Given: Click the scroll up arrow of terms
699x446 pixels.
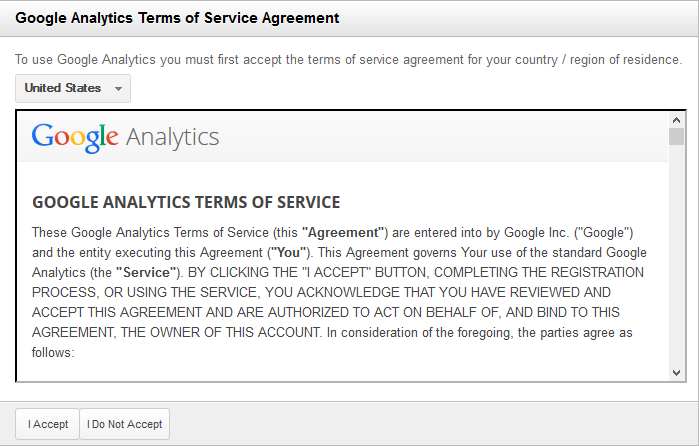Looking at the screenshot, I should [x=676, y=119].
